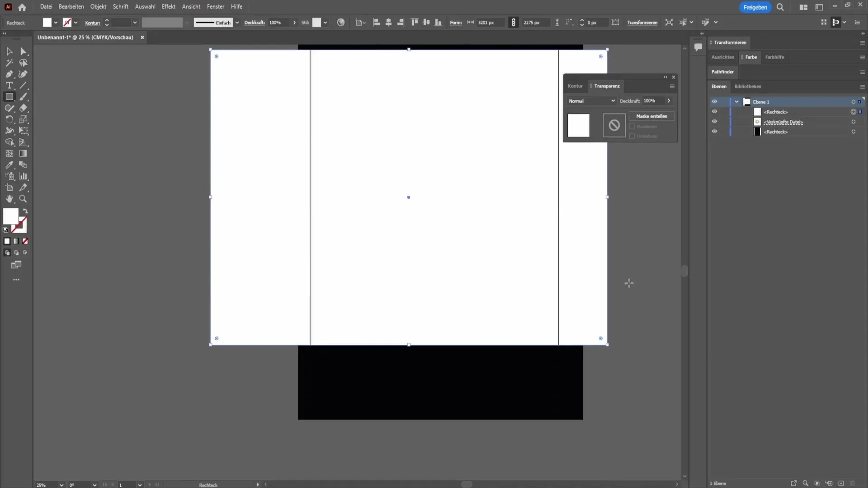
Task: Select the Pen tool
Action: [x=9, y=74]
